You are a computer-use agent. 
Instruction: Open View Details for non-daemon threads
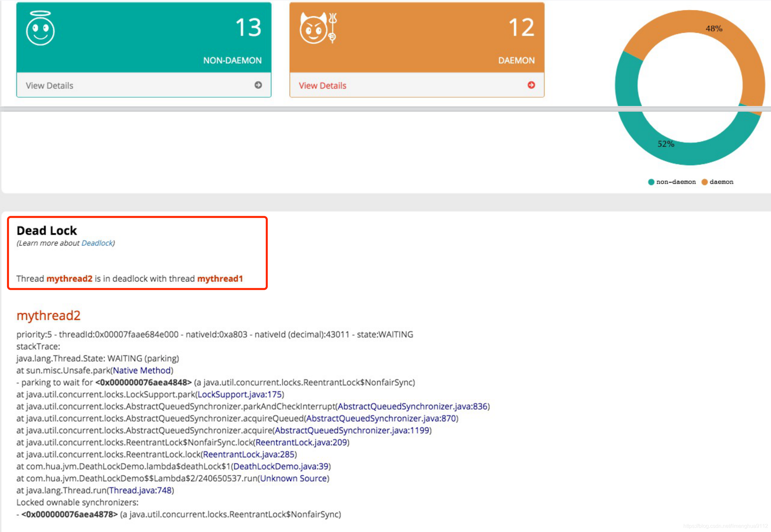pyautogui.click(x=49, y=86)
